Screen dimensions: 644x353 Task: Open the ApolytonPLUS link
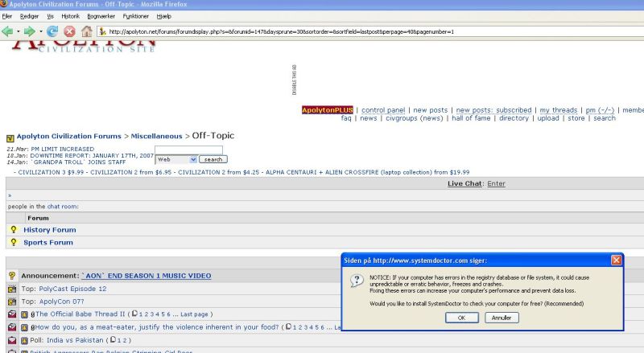(328, 110)
